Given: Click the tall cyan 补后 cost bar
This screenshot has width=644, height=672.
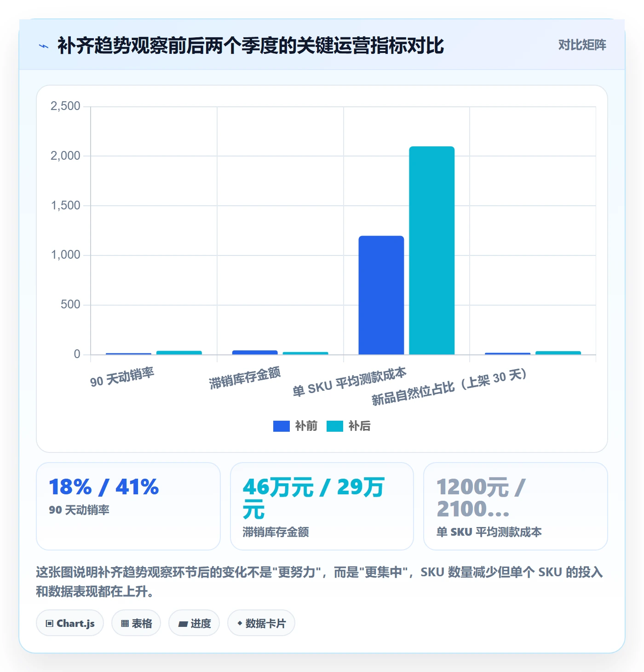Looking at the screenshot, I should point(432,250).
